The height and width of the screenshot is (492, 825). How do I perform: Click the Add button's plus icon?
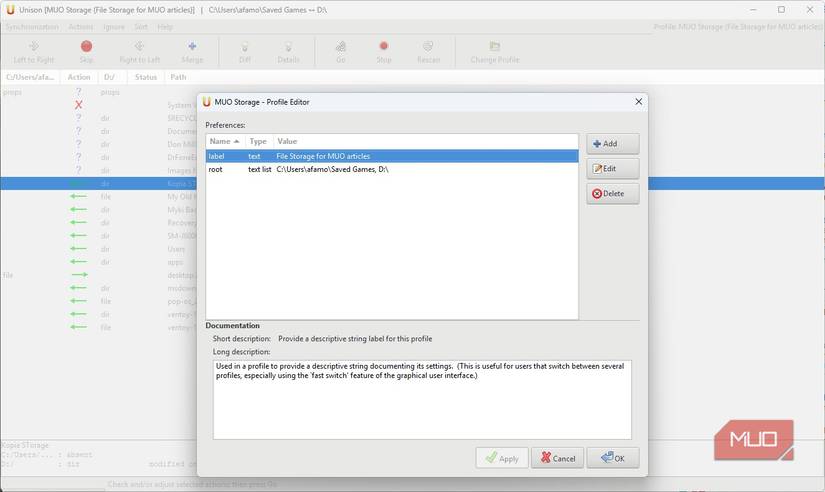tap(597, 144)
